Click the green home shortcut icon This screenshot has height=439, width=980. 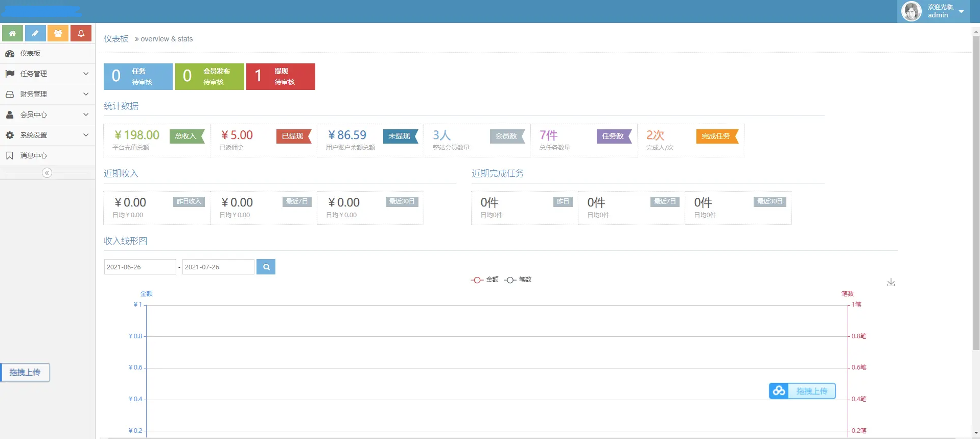click(x=12, y=33)
